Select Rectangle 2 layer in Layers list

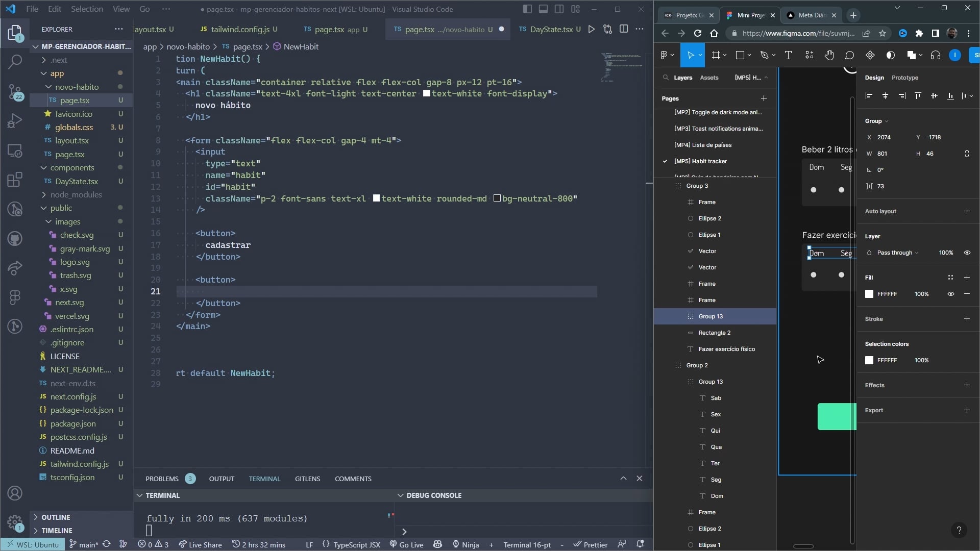(x=714, y=333)
